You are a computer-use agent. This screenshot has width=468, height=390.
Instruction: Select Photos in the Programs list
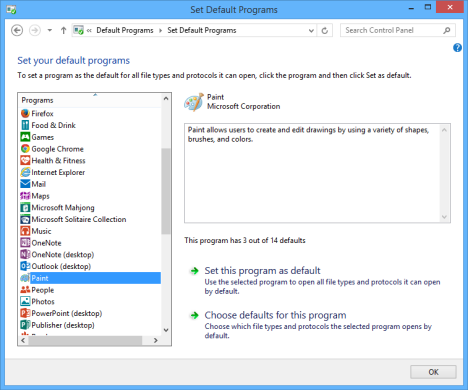coord(43,302)
